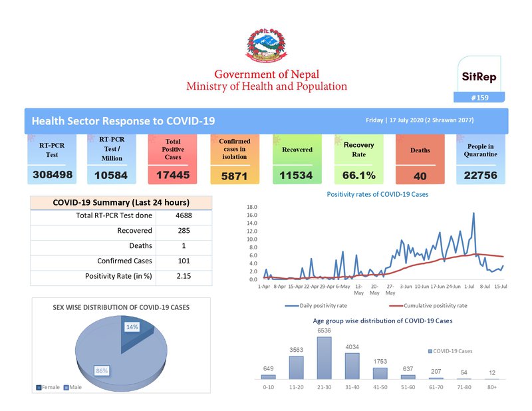This screenshot has height=411, width=532.
Task: Click the Age group wise distribution title
Action: coord(382,321)
